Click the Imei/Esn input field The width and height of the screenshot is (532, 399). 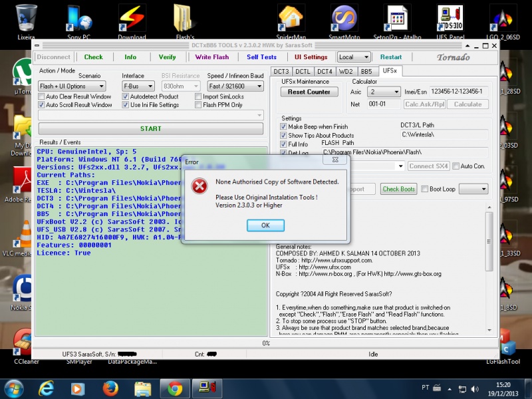click(459, 92)
